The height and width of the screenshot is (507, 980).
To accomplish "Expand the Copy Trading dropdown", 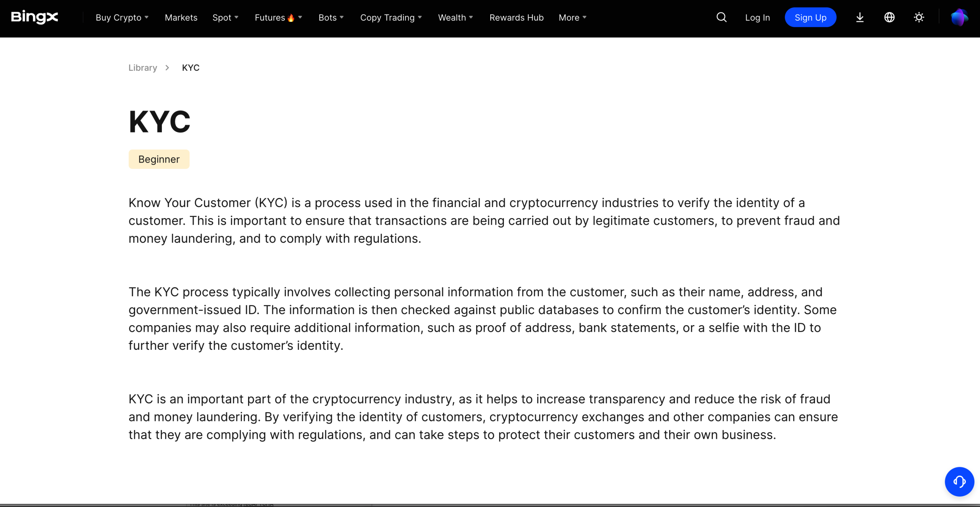I will (x=391, y=18).
